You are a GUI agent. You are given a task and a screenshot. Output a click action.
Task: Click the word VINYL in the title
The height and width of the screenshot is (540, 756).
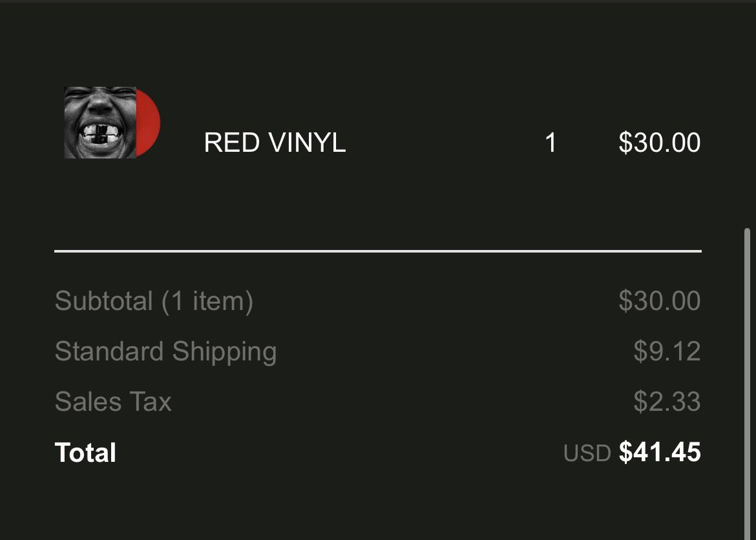click(308, 143)
